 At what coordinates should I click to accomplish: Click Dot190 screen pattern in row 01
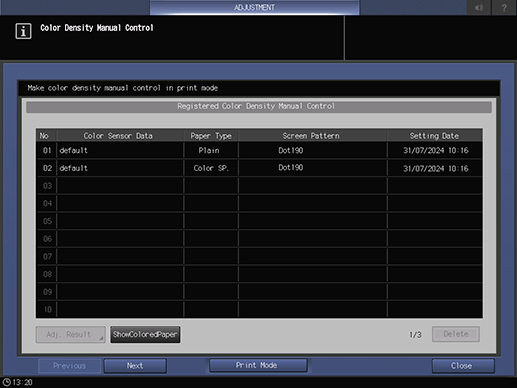313,150
